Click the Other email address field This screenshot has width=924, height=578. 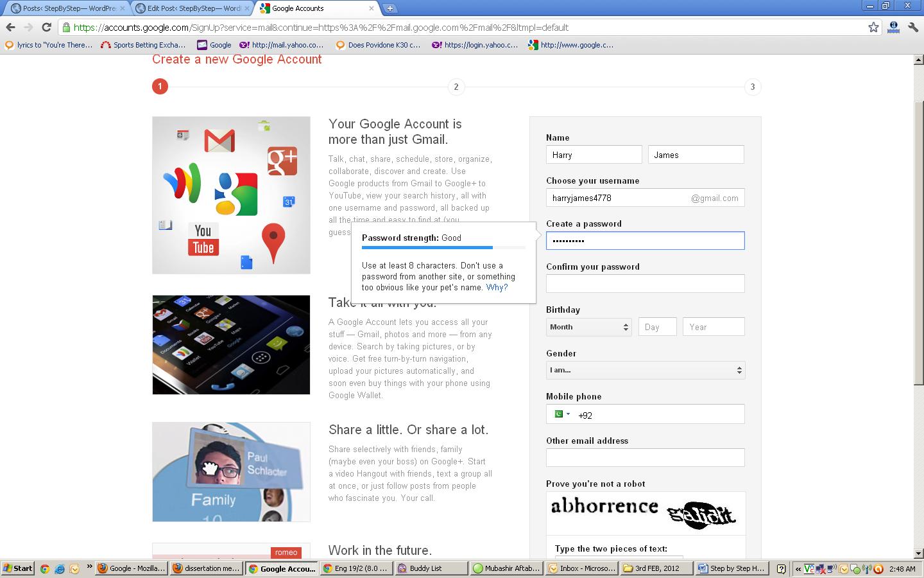pos(645,458)
